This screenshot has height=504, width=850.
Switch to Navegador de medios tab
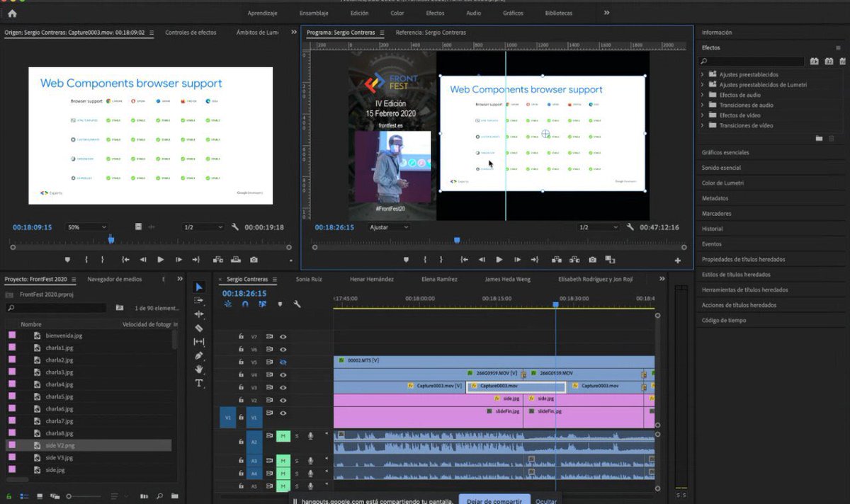pos(115,280)
